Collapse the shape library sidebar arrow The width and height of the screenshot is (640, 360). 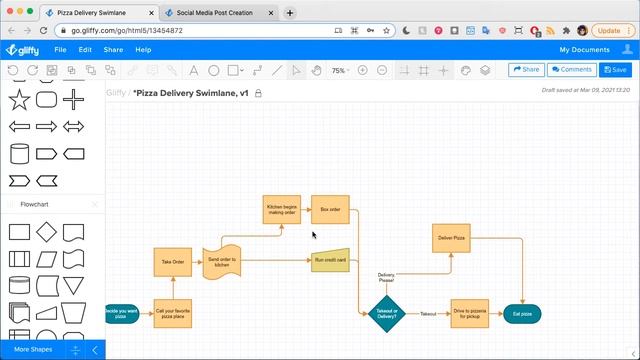(x=95, y=350)
